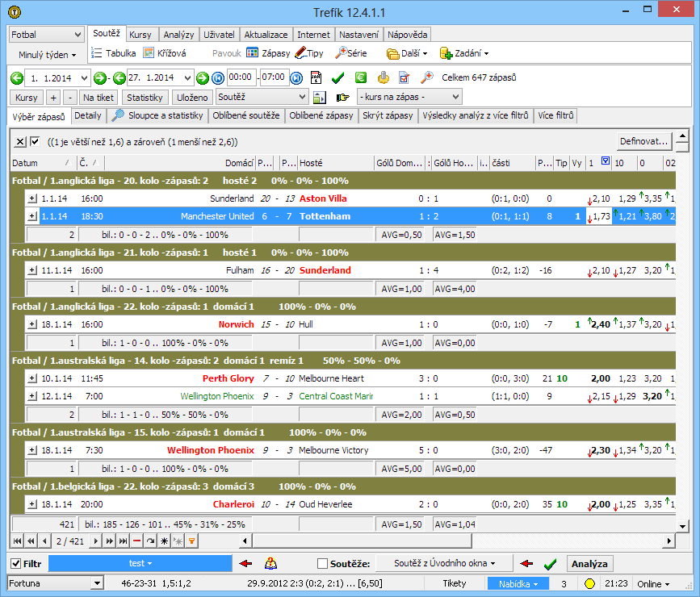Click the Definovat... button
This screenshot has height=597, width=700.
tap(643, 141)
